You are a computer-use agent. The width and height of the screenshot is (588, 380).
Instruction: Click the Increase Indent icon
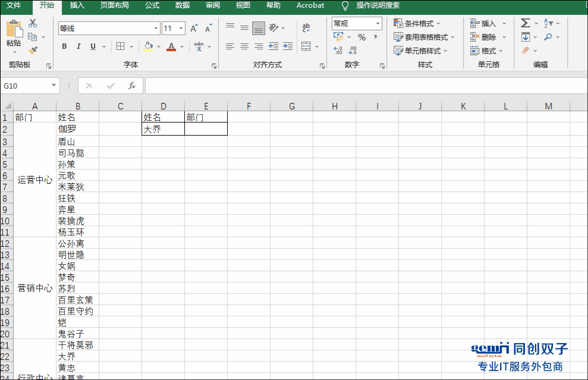[288, 46]
